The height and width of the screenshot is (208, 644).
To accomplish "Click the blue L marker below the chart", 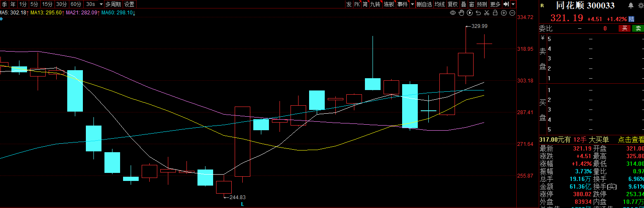I will pyautogui.click(x=243, y=204).
